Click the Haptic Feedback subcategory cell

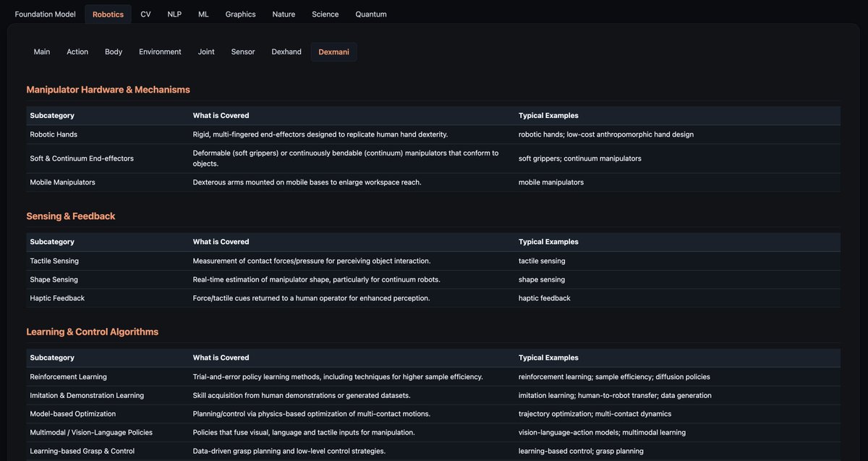[57, 298]
